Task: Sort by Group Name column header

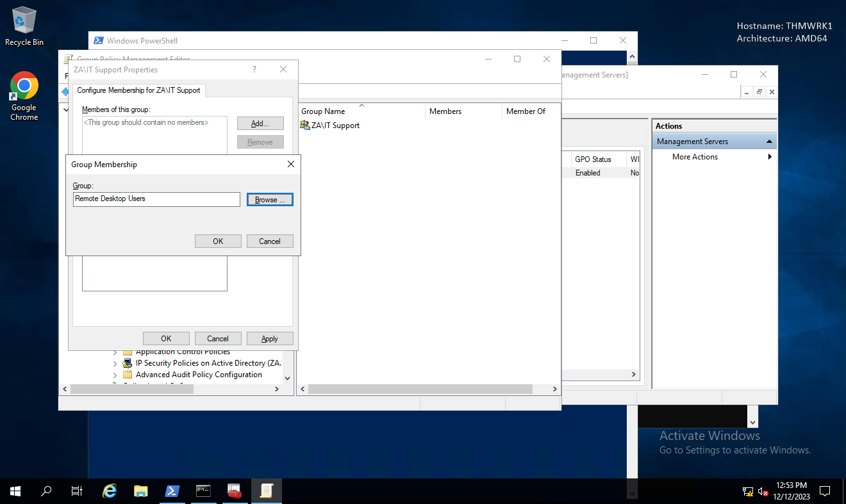Action: [x=361, y=111]
